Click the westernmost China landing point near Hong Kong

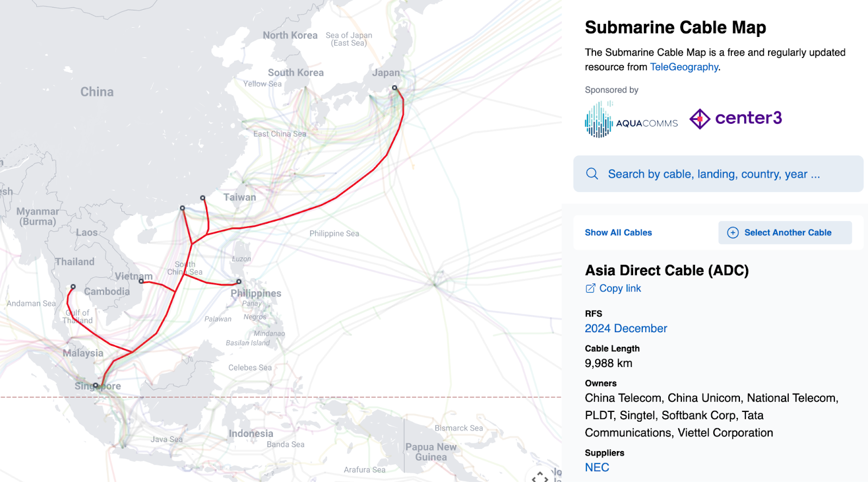coord(182,208)
